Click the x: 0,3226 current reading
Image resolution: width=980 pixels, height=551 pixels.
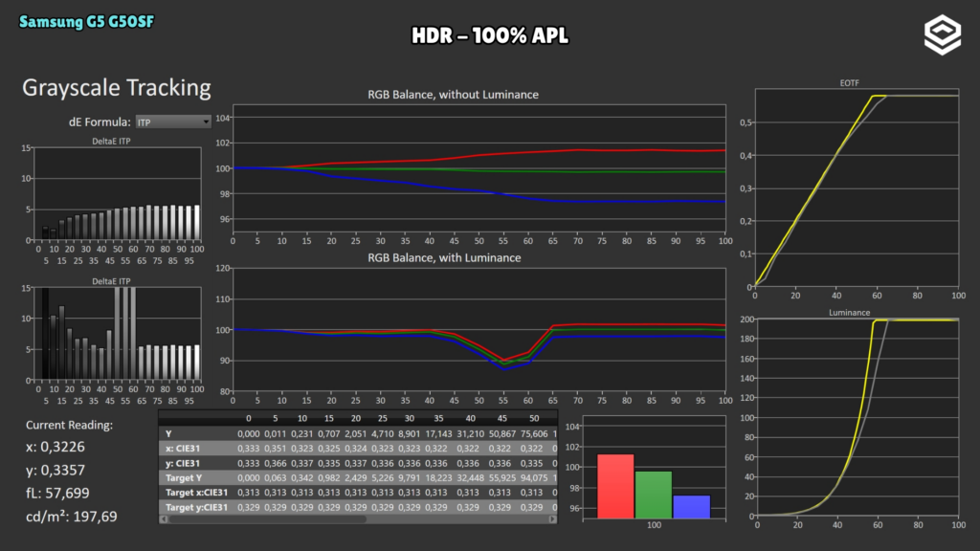[55, 448]
